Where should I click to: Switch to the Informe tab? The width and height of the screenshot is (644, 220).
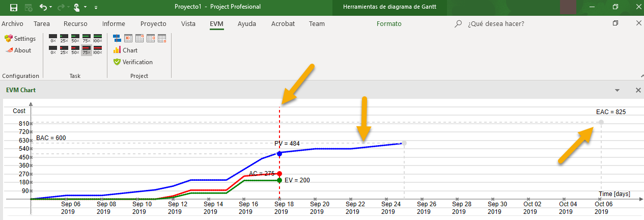tap(114, 23)
